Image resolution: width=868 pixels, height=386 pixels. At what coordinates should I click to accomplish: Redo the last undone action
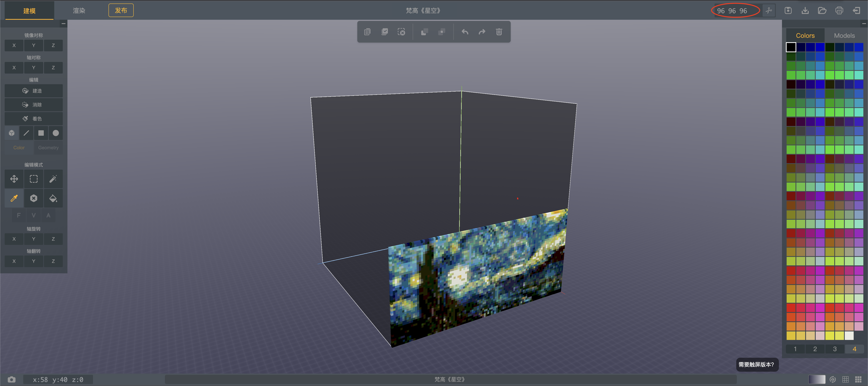point(482,32)
